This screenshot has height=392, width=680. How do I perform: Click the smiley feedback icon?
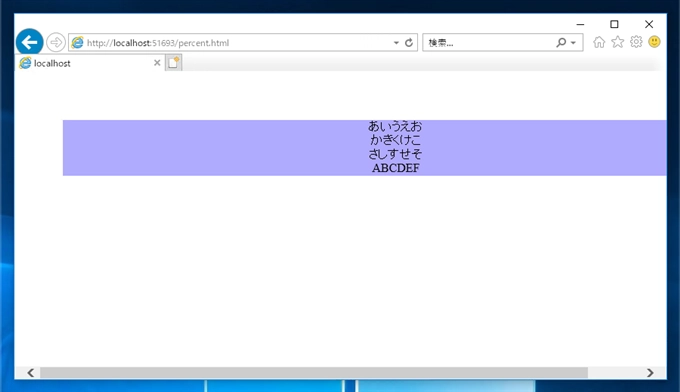click(x=654, y=42)
